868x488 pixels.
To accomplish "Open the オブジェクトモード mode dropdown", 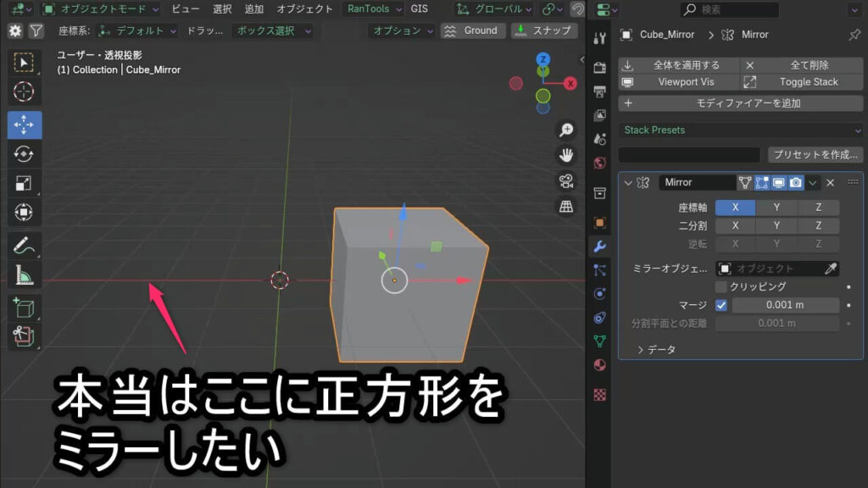I will coord(100,9).
